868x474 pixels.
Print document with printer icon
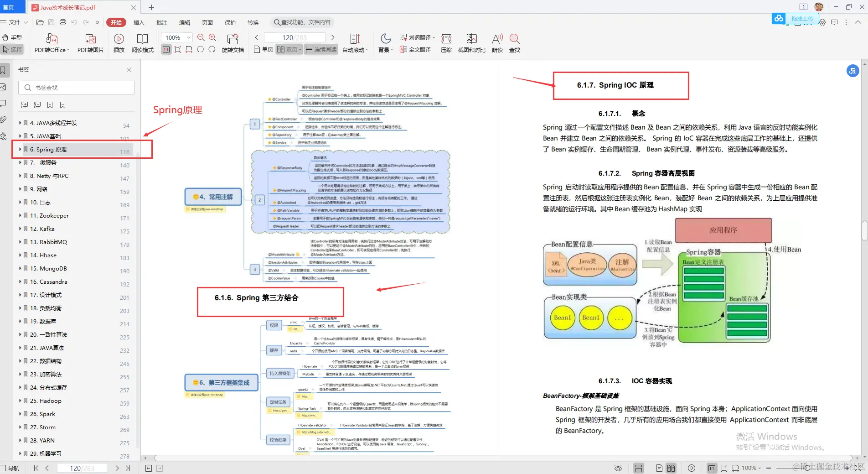pos(63,22)
